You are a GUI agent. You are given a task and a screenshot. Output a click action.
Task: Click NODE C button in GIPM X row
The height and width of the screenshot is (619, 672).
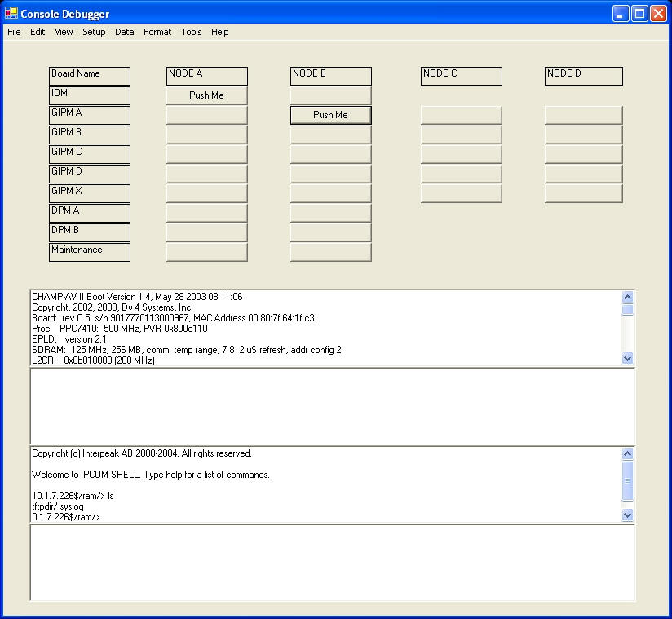point(461,194)
